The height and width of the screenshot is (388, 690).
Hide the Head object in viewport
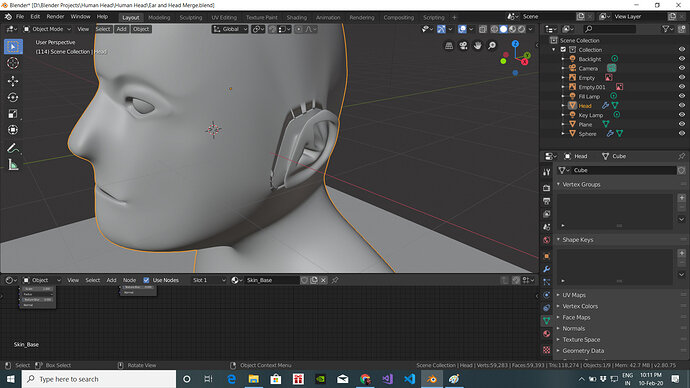(x=682, y=106)
